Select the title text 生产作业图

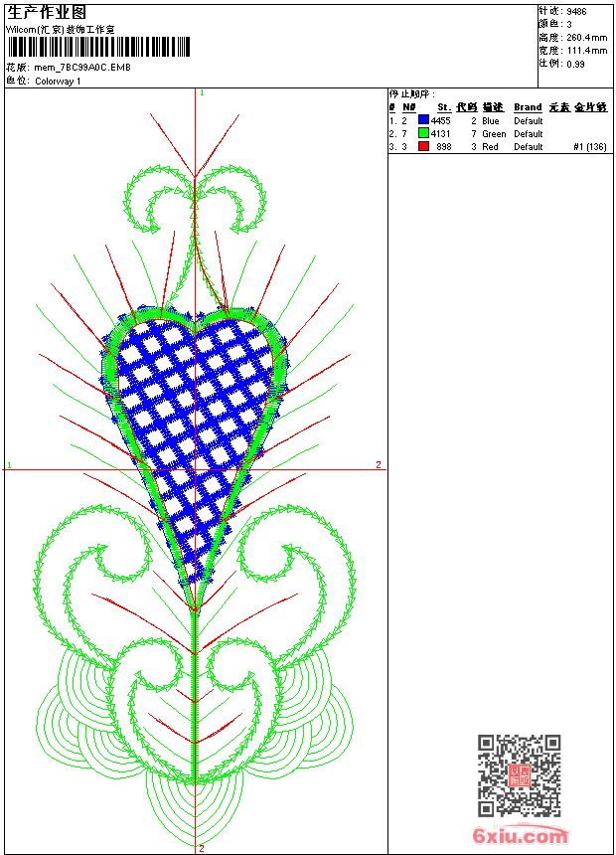pyautogui.click(x=47, y=13)
